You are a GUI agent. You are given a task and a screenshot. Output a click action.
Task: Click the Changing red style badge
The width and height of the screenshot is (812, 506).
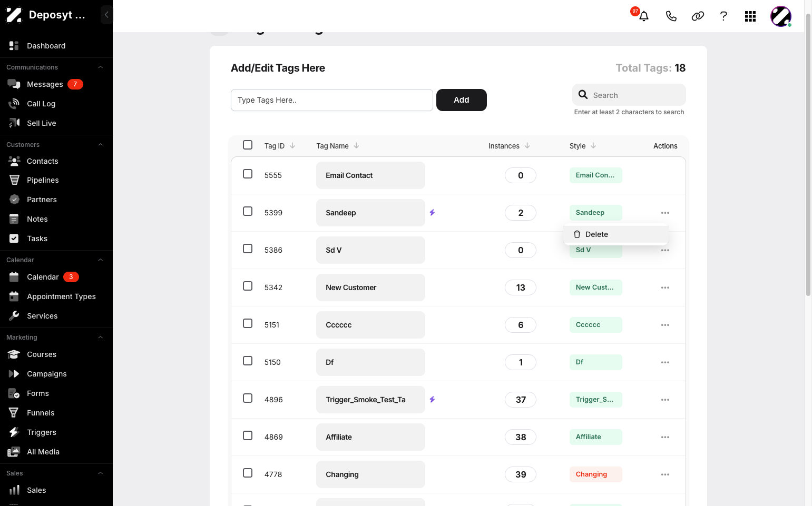coord(596,474)
